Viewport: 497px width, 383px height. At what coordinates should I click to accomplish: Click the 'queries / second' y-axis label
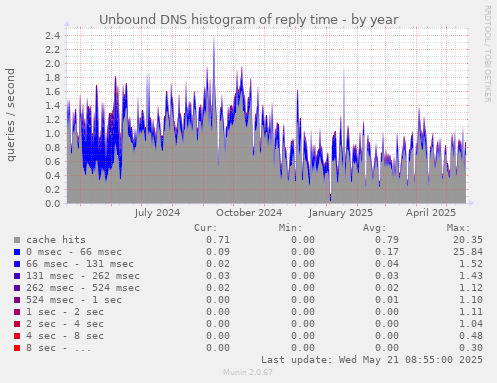(x=11, y=115)
